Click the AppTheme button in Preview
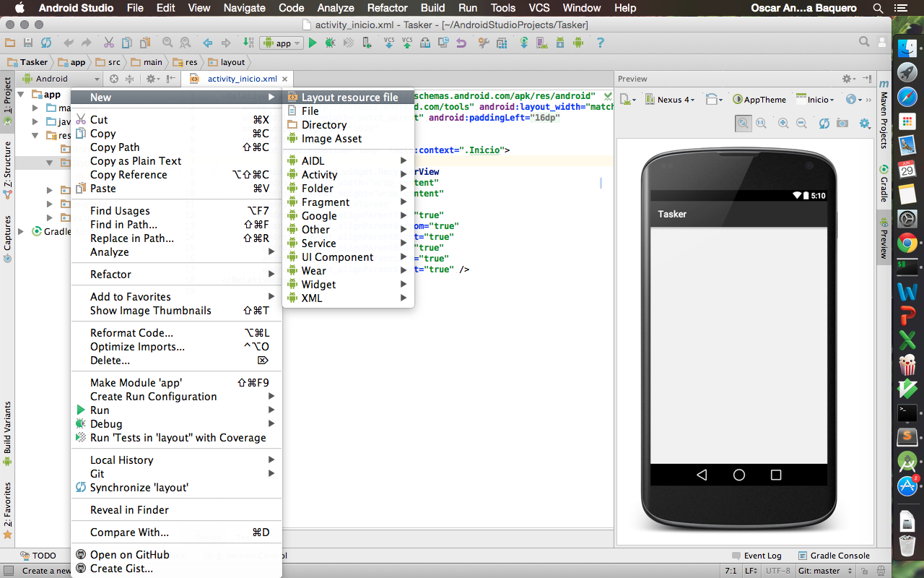Image resolution: width=924 pixels, height=578 pixels. coord(759,100)
